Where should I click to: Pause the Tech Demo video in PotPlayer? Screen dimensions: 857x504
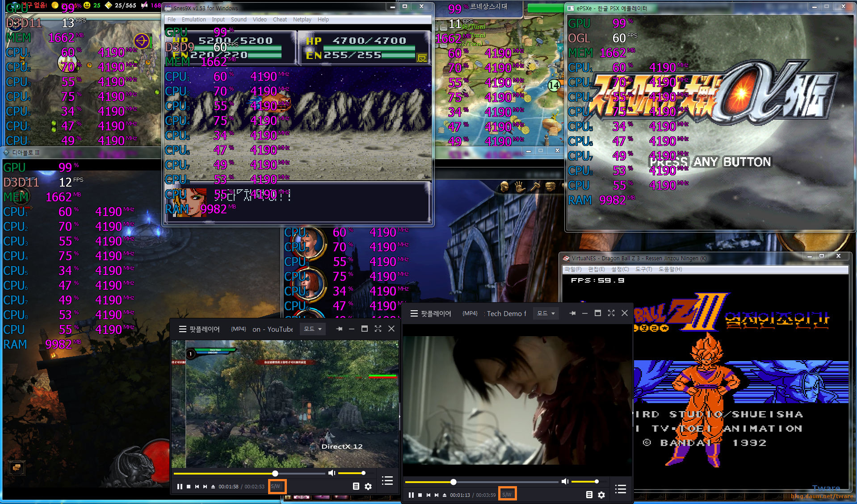coord(411,495)
